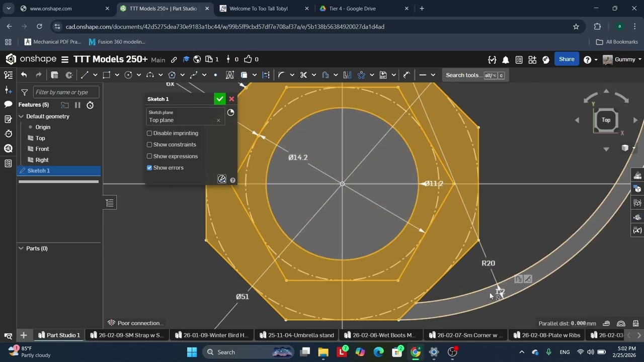
Task: Cancel Sketch 1 with red X
Action: click(x=231, y=99)
